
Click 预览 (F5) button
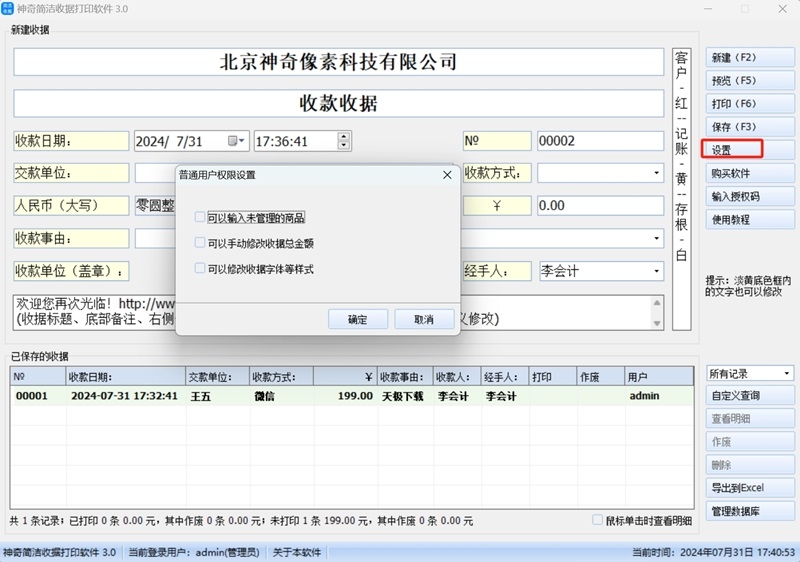coord(750,81)
